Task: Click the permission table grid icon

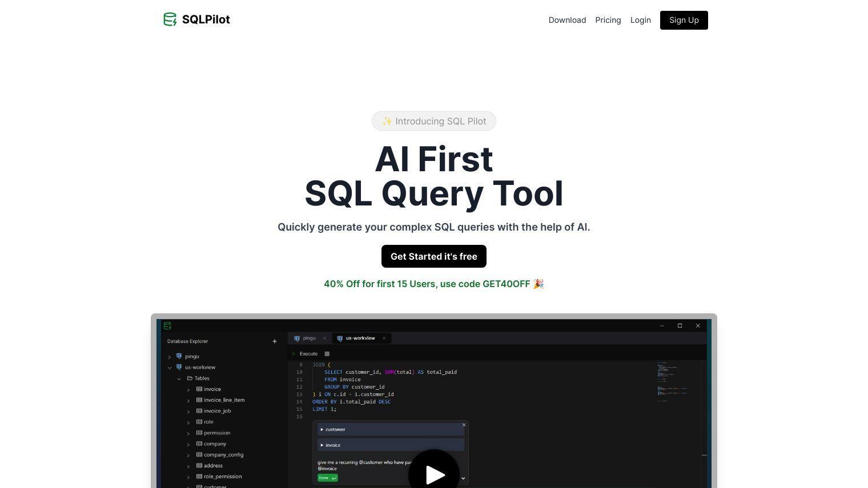Action: [199, 432]
